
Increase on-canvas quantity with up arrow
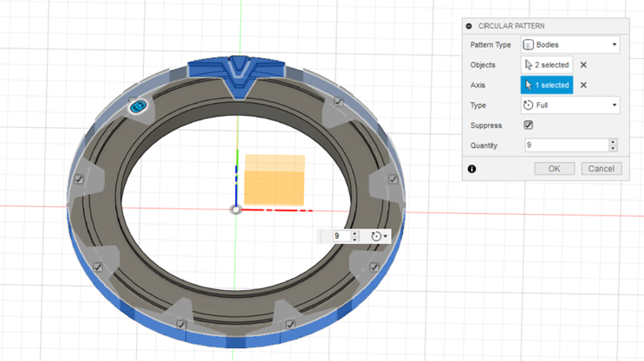click(355, 233)
